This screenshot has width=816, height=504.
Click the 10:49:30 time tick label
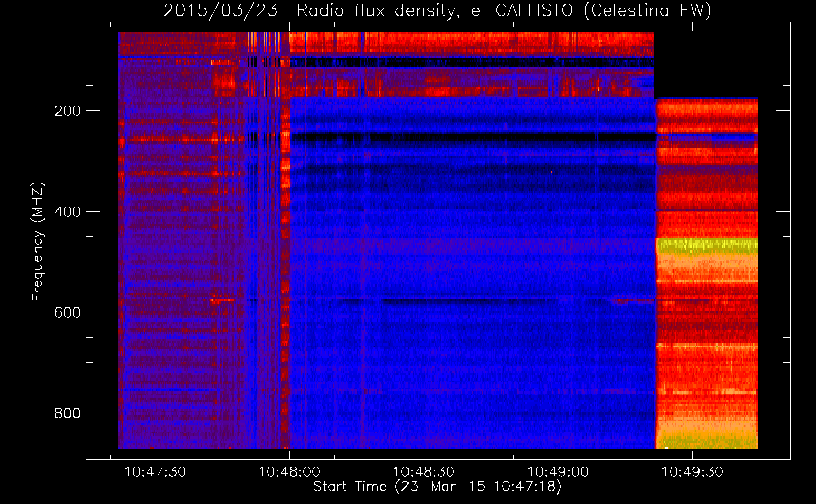point(692,472)
